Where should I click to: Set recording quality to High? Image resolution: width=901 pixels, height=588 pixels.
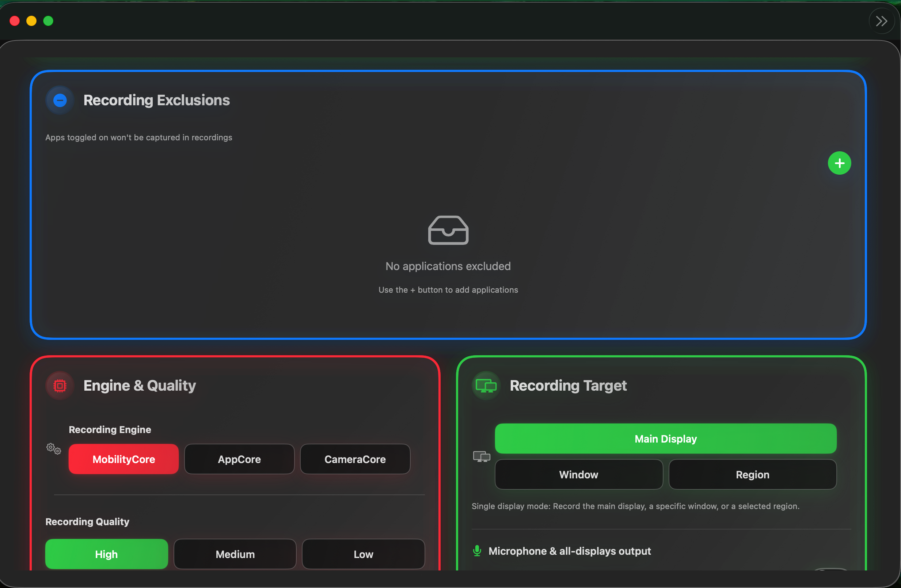tap(106, 554)
